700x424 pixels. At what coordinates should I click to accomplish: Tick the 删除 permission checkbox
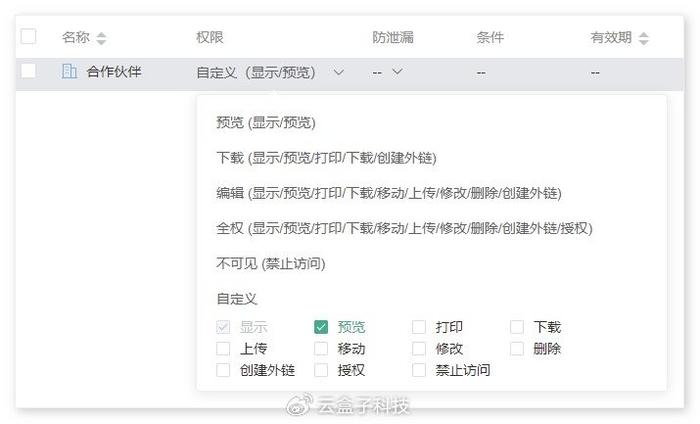[x=517, y=349]
